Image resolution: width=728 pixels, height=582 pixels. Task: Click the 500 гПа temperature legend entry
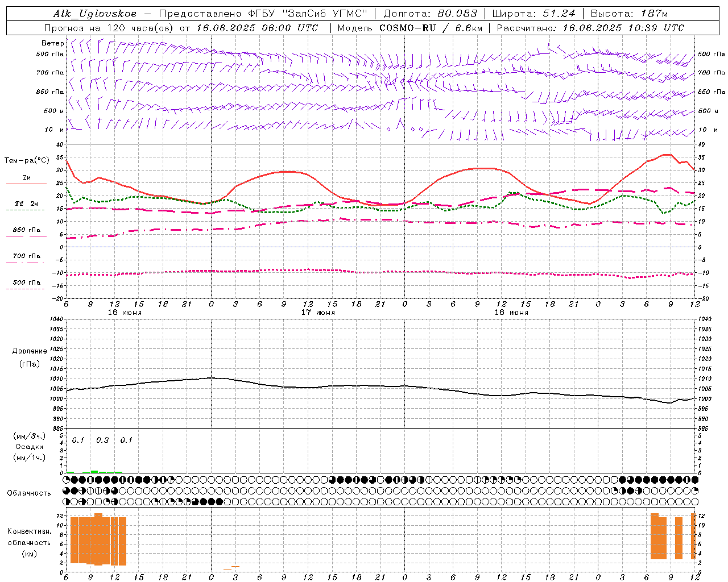tap(27, 285)
